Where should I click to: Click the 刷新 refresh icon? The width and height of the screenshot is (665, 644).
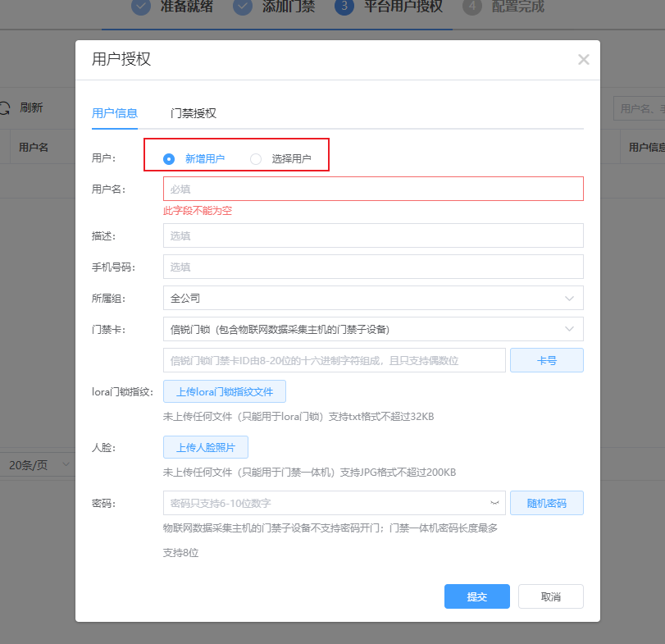5,108
